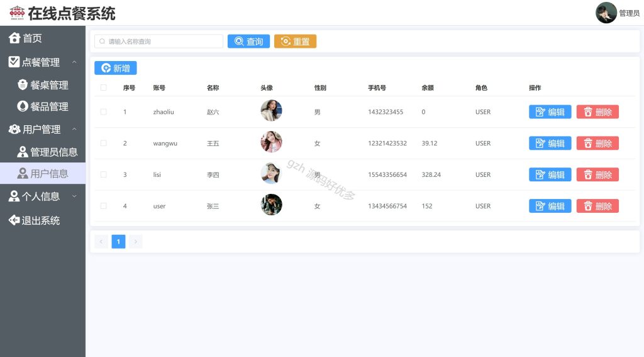This screenshot has width=644, height=357.
Task: Check the checkbox for wangwu row
Action: (104, 143)
